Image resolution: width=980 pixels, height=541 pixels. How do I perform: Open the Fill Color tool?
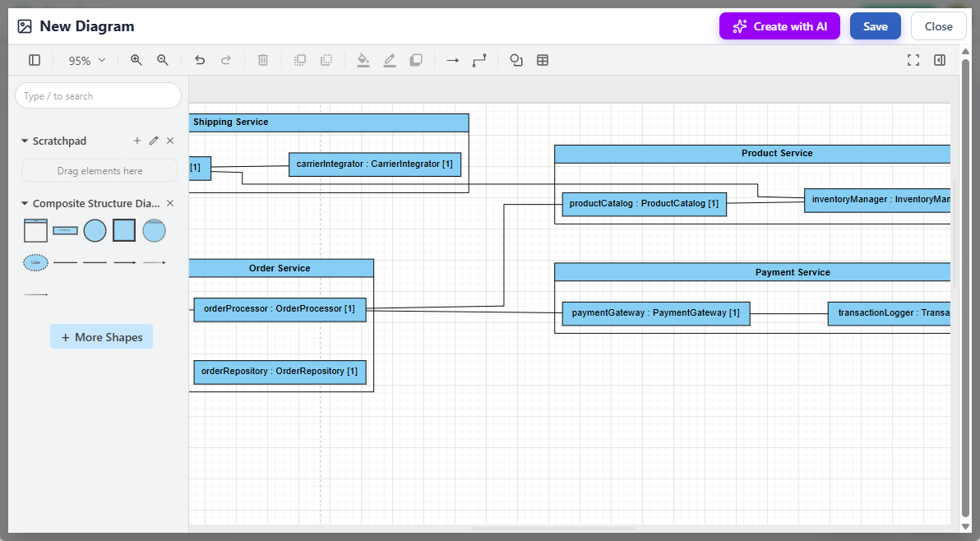pyautogui.click(x=363, y=59)
